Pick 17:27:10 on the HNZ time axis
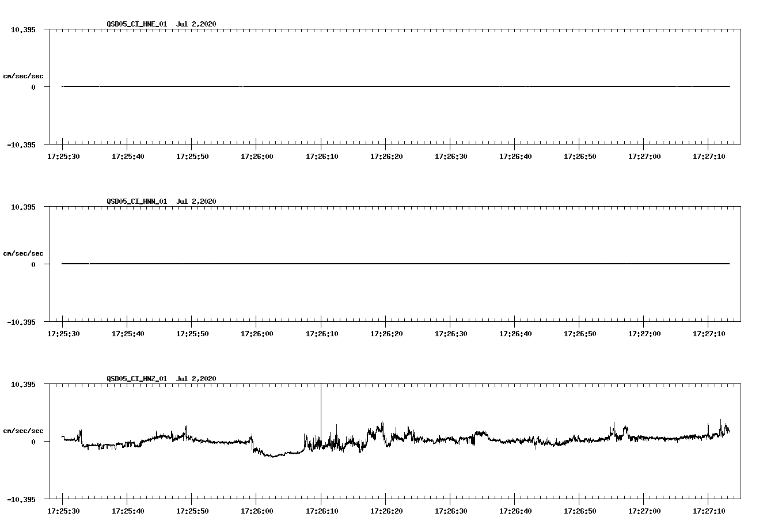782x532 pixels. click(x=709, y=511)
